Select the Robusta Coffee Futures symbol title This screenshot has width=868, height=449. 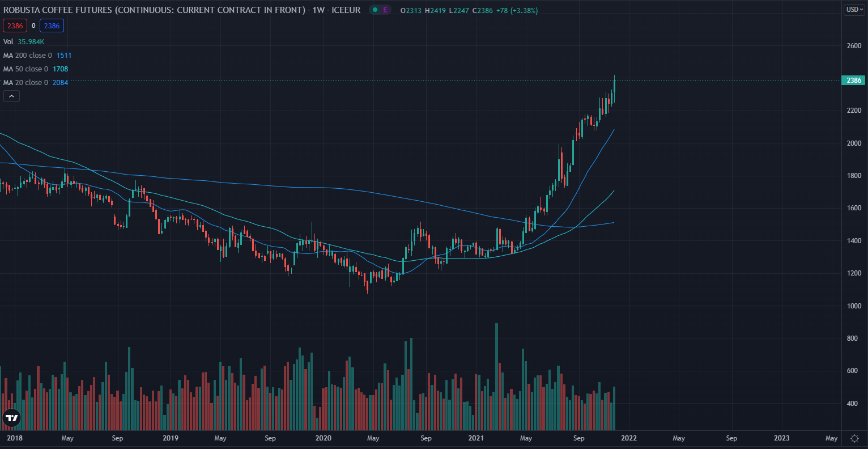pos(154,10)
